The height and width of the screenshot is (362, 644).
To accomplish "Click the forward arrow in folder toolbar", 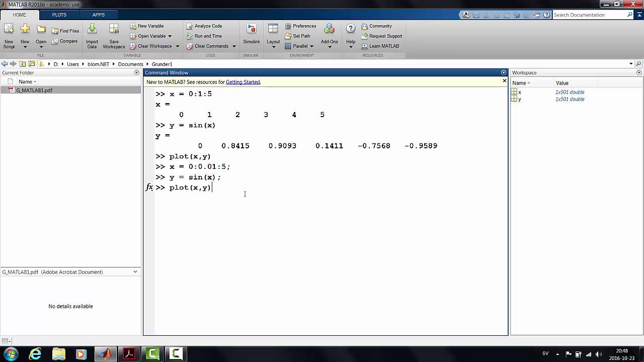I will point(14,64).
